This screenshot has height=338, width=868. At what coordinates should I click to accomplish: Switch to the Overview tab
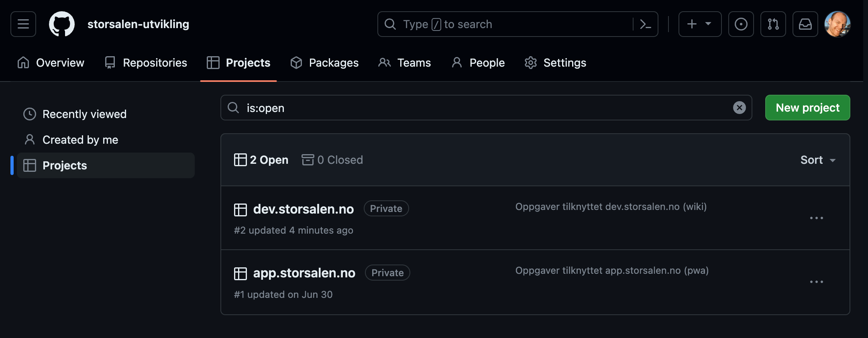pos(51,63)
